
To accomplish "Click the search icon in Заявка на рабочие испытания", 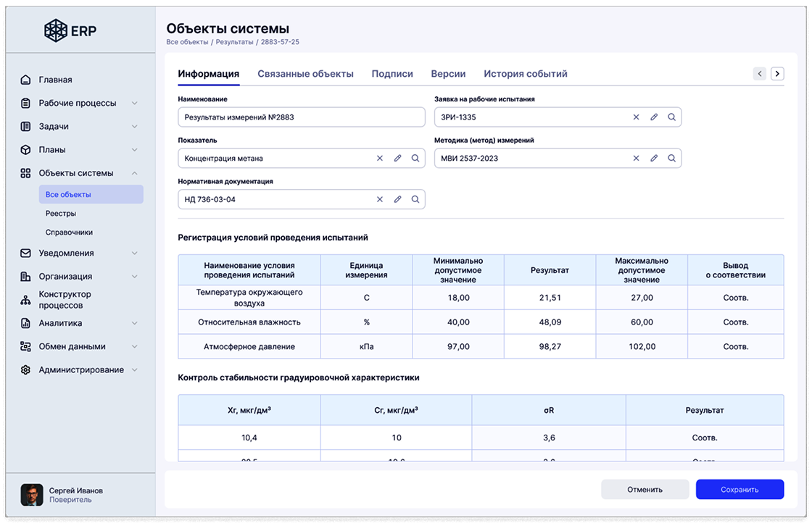I will (671, 117).
